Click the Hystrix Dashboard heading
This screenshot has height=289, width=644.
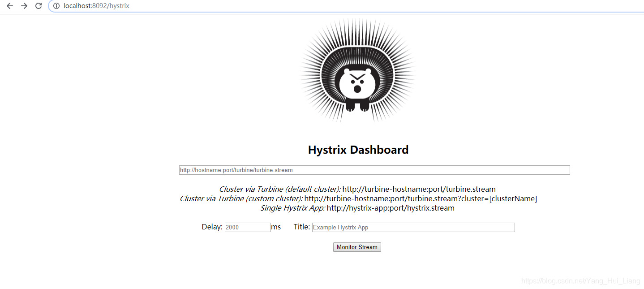[358, 150]
